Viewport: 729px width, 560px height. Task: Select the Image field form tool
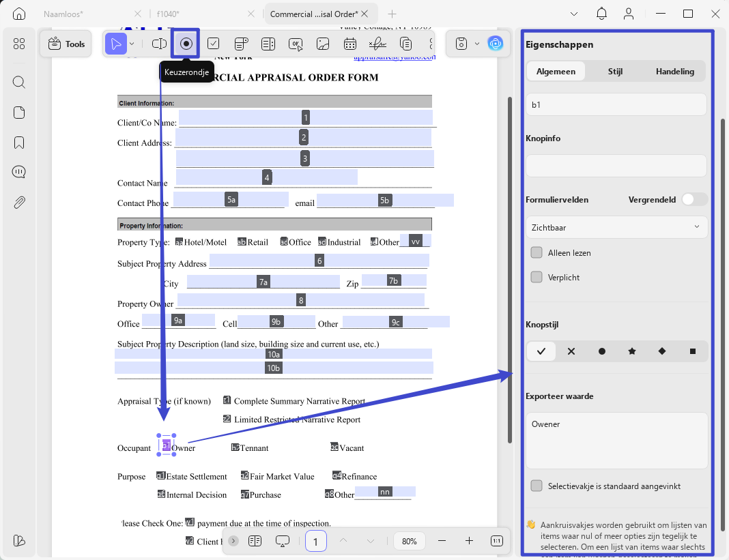point(323,44)
